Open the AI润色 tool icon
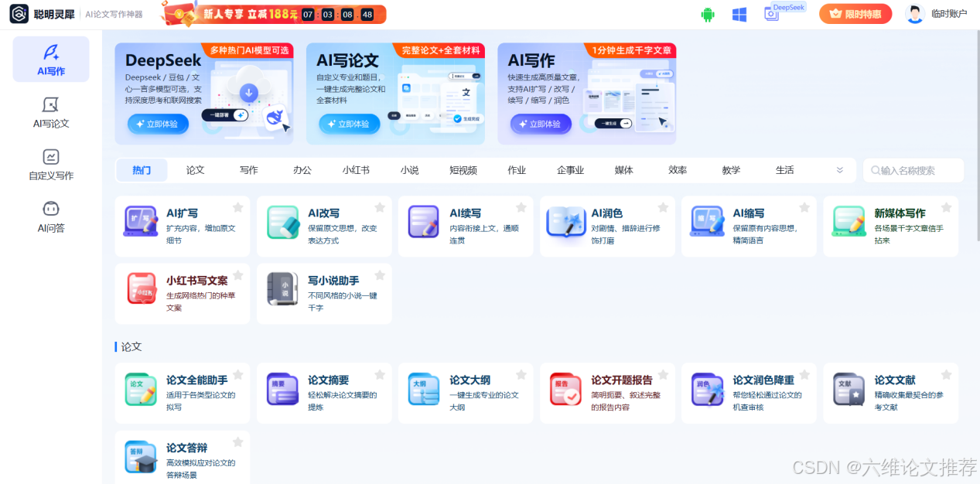The width and height of the screenshot is (980, 484). pos(565,222)
